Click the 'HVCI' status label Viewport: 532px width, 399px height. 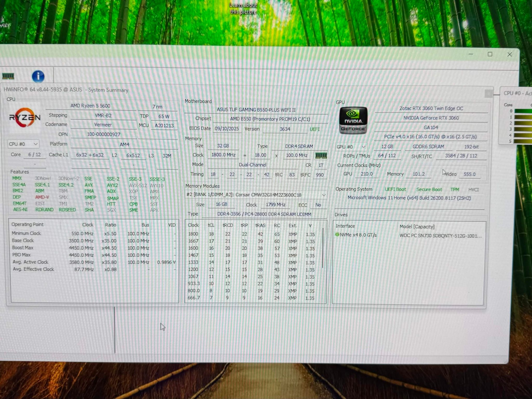point(473,190)
